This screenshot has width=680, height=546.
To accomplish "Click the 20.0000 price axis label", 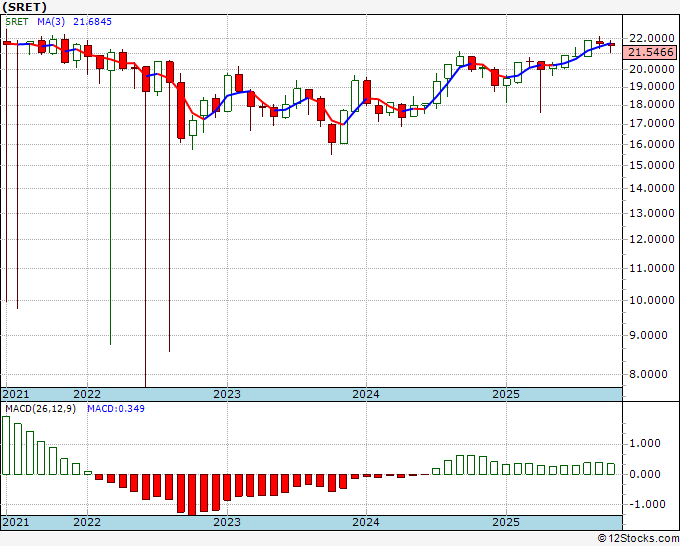I will coord(651,69).
